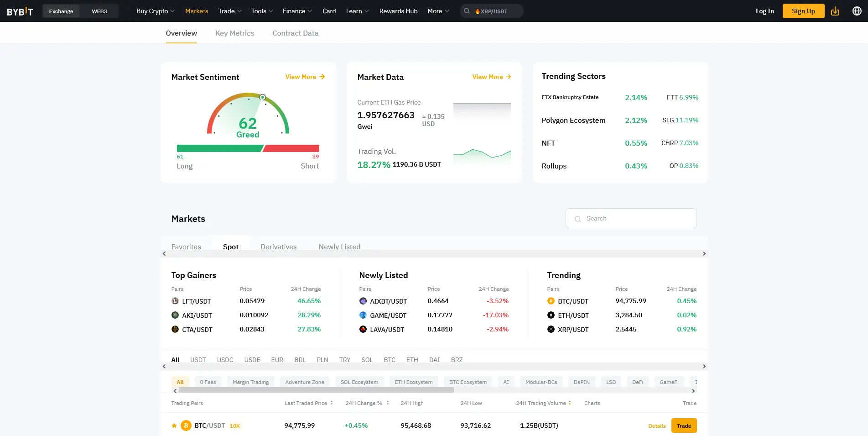Click the Log In link

[765, 11]
